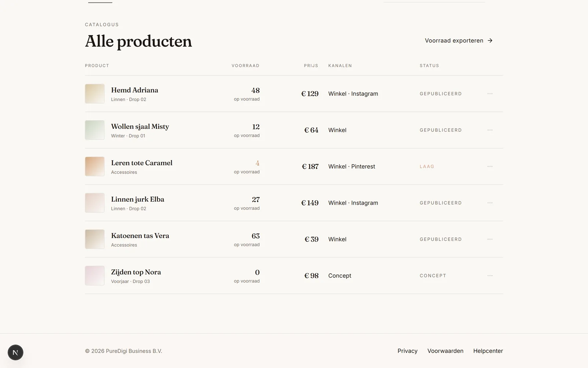Click the Linnen jurk Elba thumbnail
The image size is (588, 368).
click(x=95, y=203)
